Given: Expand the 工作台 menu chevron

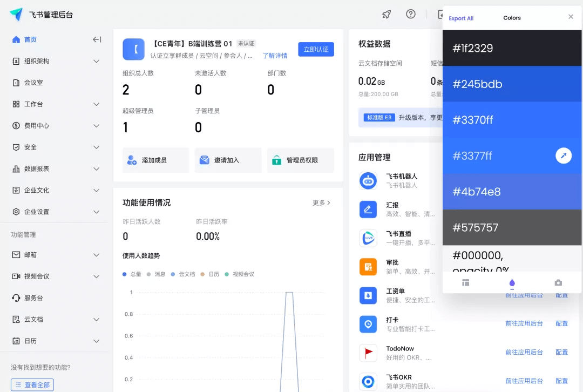Looking at the screenshot, I should 96,104.
